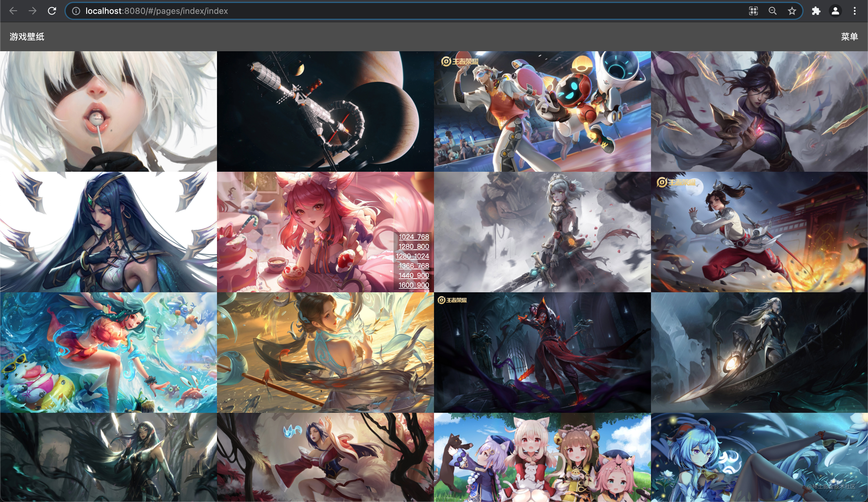
Task: Open the Extensions puzzle icon
Action: point(816,11)
